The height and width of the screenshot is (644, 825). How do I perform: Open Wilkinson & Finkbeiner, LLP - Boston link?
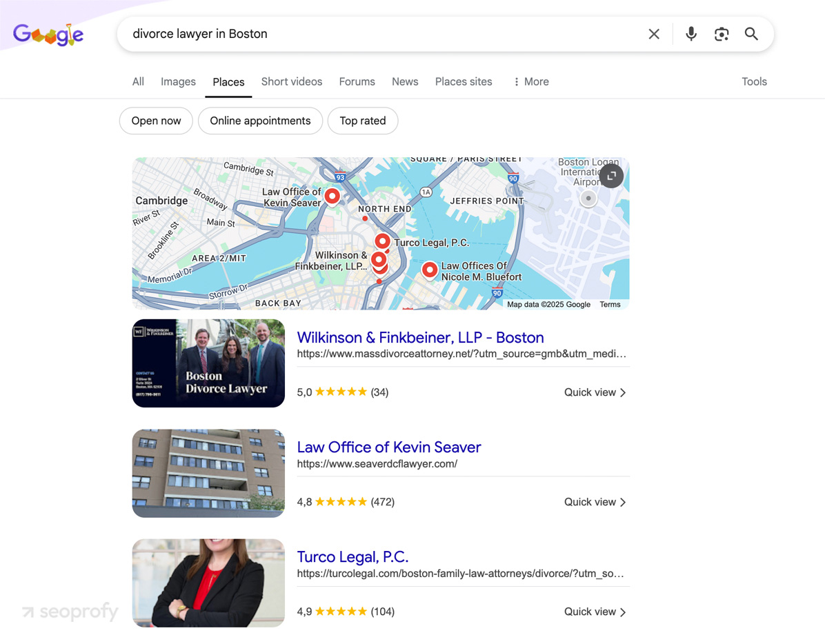(420, 337)
